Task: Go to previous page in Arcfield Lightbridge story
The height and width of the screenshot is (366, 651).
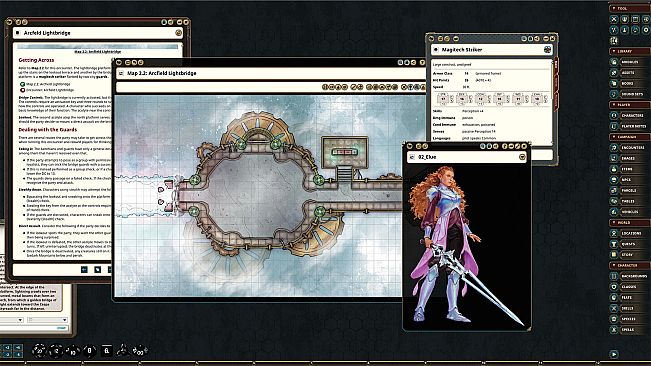Action: click(84, 270)
